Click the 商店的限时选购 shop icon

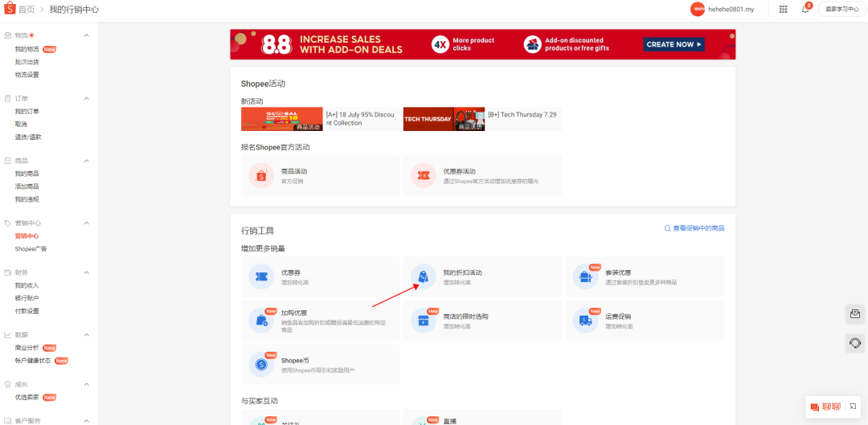423,321
